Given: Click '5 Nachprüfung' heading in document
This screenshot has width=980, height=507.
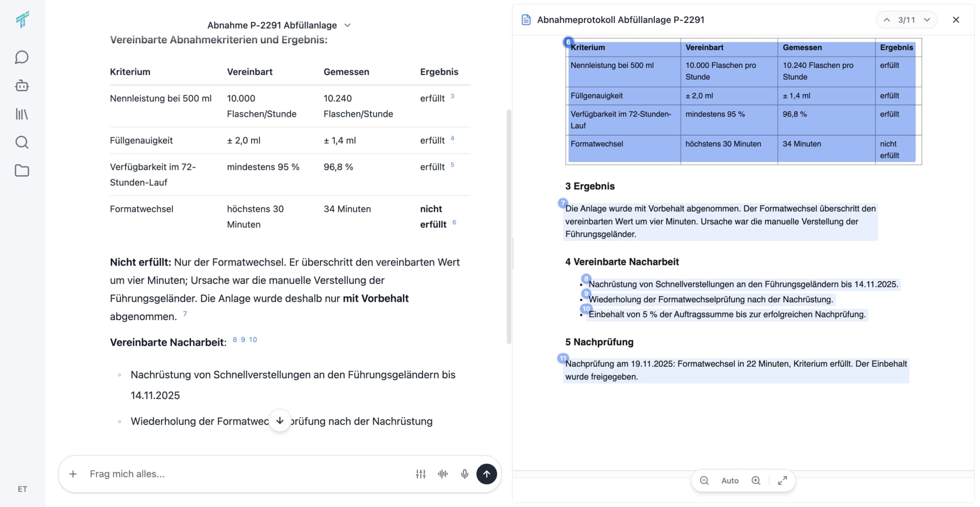Looking at the screenshot, I should (x=599, y=342).
